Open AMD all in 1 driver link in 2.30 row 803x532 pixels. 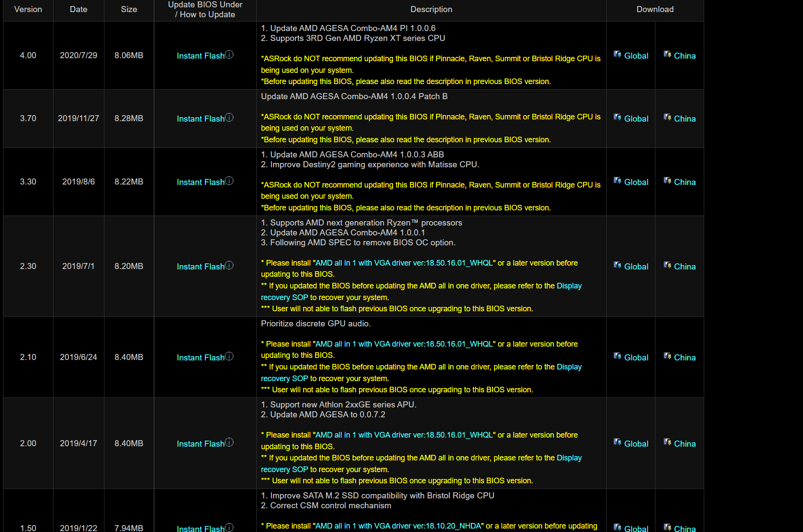(404, 263)
